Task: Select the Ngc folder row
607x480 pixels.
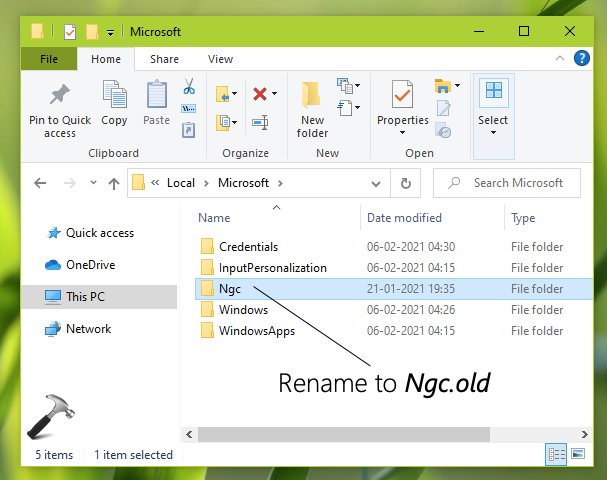Action: point(394,289)
